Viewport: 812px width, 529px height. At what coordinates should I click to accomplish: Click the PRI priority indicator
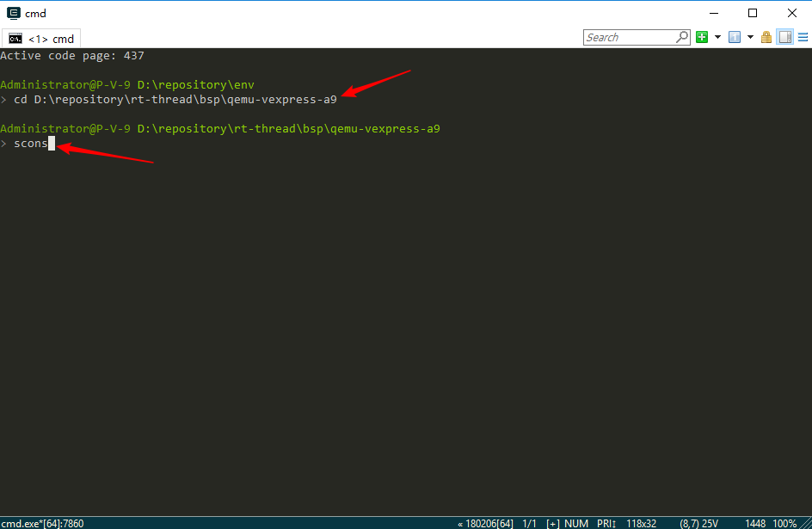click(606, 523)
